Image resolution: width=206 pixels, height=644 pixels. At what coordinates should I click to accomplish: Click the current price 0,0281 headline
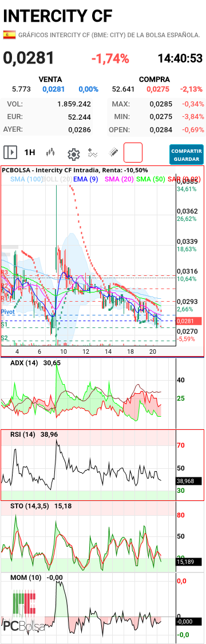(x=28, y=58)
